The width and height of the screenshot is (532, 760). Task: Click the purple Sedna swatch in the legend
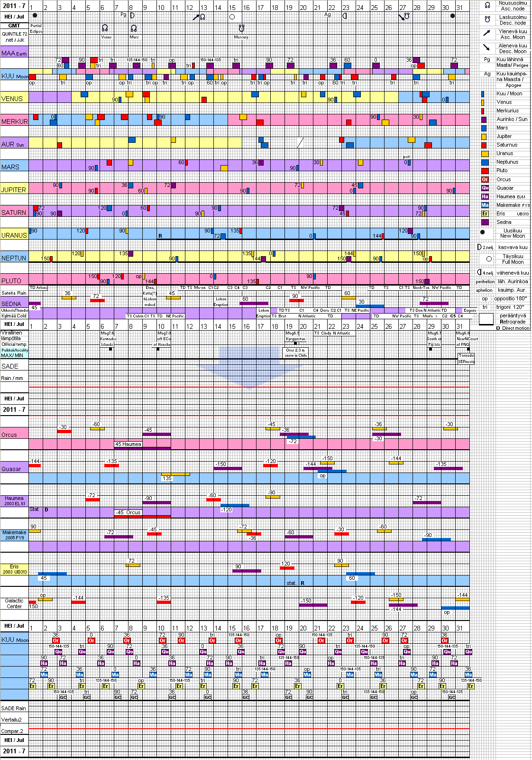click(485, 222)
